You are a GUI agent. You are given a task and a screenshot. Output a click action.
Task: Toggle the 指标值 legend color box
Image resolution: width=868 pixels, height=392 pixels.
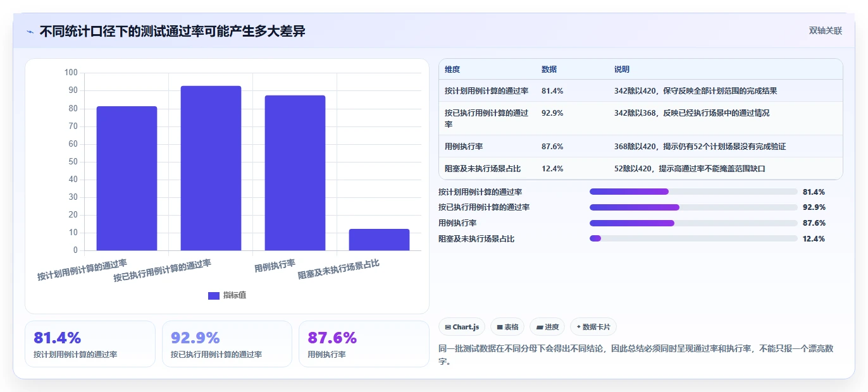[x=214, y=295]
